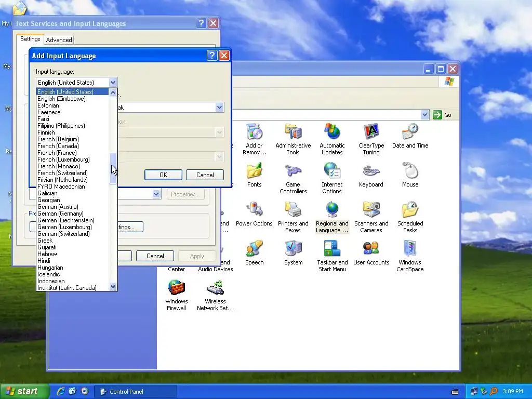The width and height of the screenshot is (532, 399).
Task: Launch Internet Explorer from Quick Launch
Action: pyautogui.click(x=61, y=391)
